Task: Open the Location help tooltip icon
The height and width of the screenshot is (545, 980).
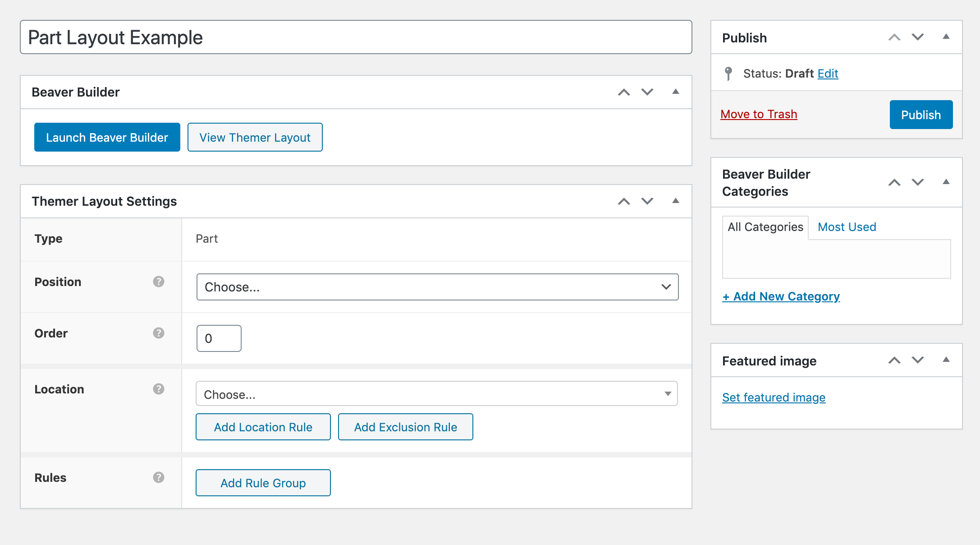Action: 159,389
